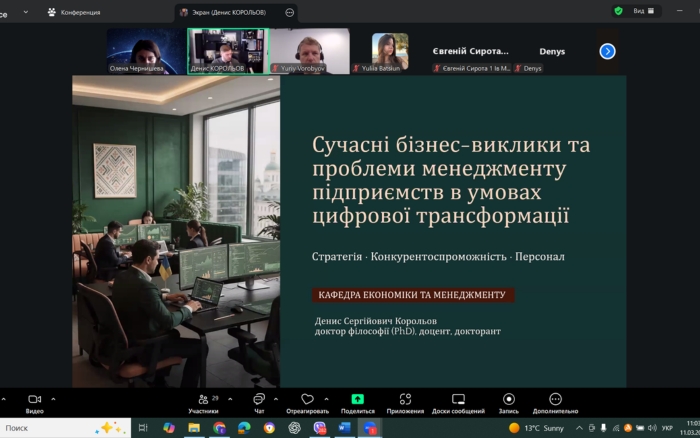Click the Windows taskbar Поиск search box
Image resolution: width=700 pixels, height=438 pixels.
point(45,428)
